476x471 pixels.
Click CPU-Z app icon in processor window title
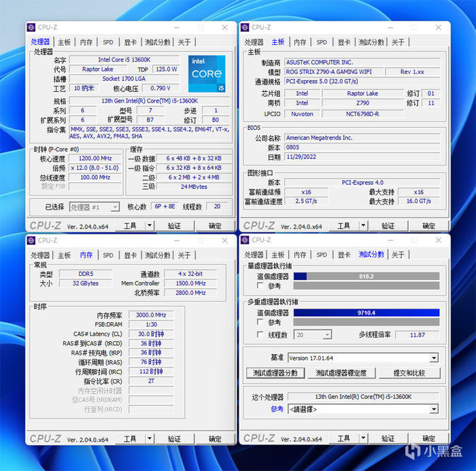click(x=31, y=27)
